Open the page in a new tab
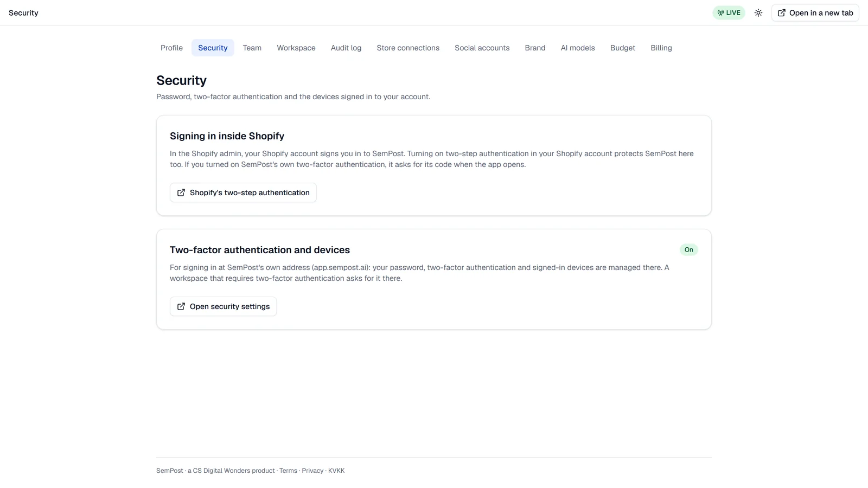The width and height of the screenshot is (868, 488). 815,13
